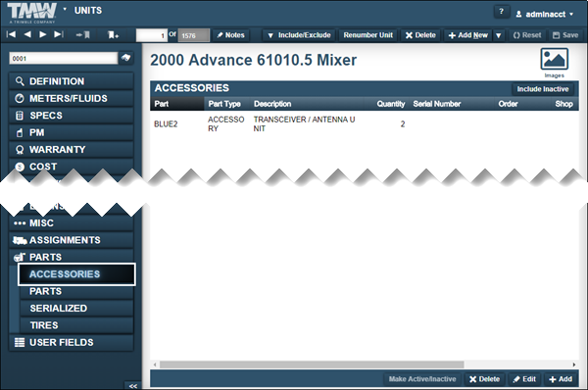This screenshot has height=390, width=588.
Task: Go to the first unit record
Action: pos(11,34)
